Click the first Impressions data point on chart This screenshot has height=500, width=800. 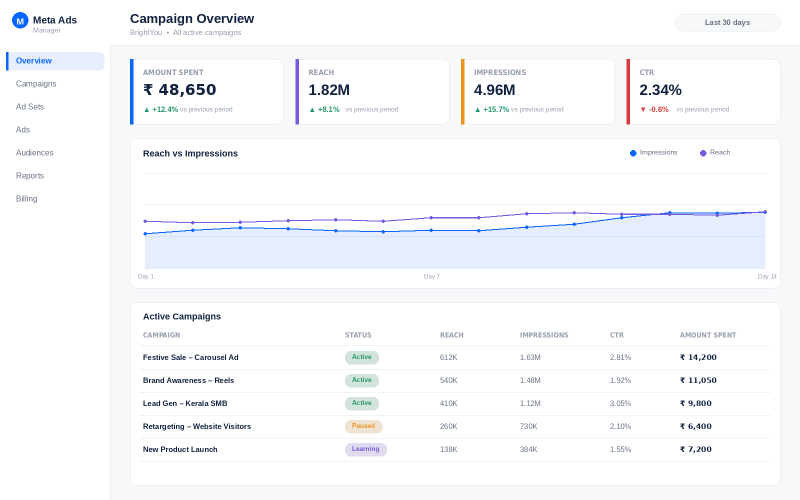145,234
